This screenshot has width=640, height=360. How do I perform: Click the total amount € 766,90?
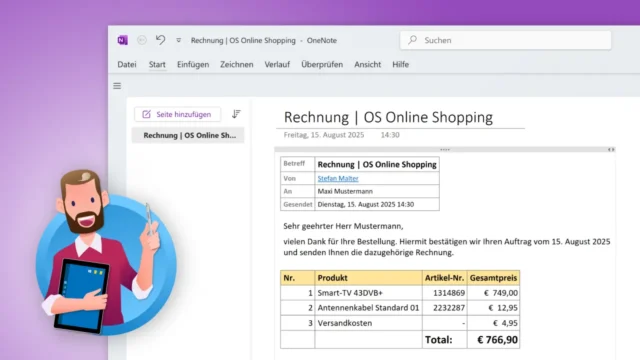pyautogui.click(x=498, y=340)
